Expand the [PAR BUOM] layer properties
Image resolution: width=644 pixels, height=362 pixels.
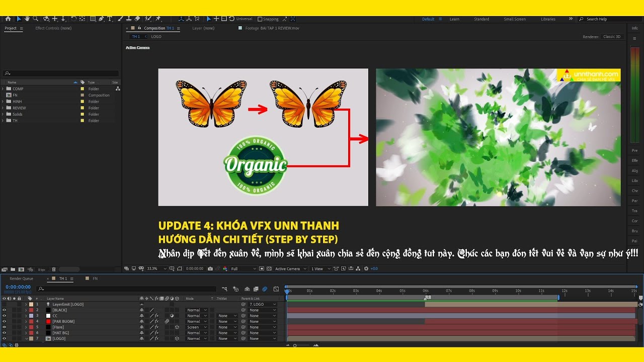(26, 321)
